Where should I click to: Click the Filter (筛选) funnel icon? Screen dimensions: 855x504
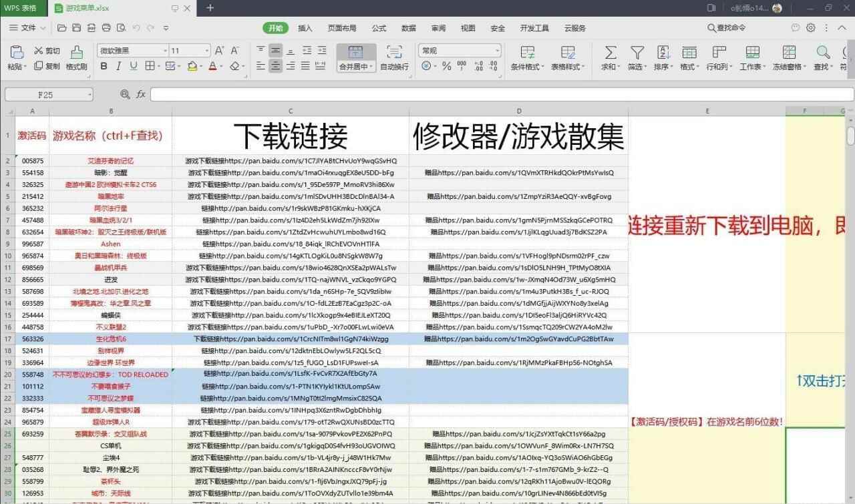pos(637,53)
